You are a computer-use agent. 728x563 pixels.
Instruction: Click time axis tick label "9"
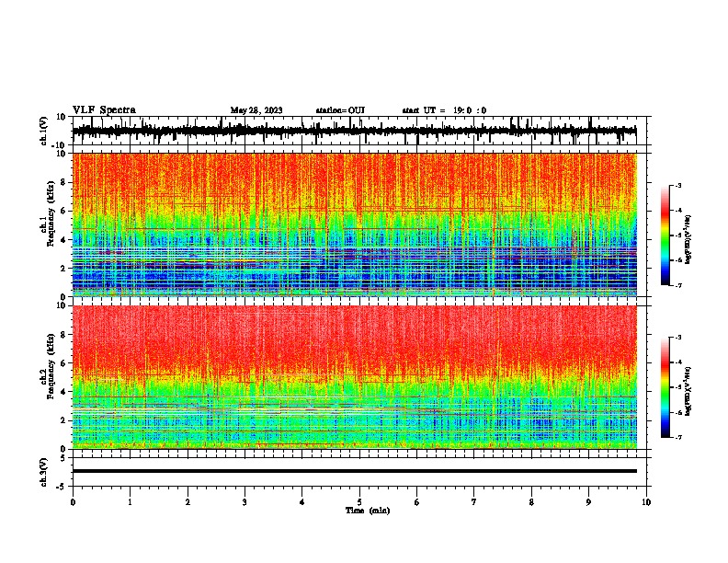point(588,502)
